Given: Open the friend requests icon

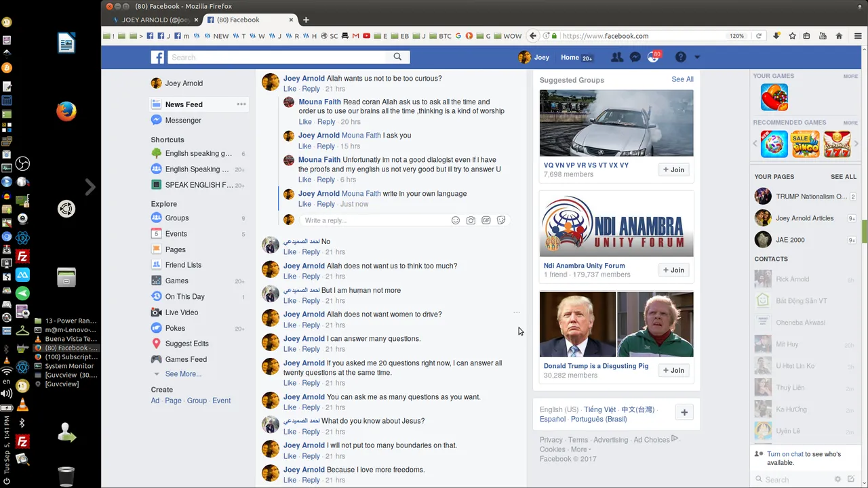Looking at the screenshot, I should [x=616, y=58].
